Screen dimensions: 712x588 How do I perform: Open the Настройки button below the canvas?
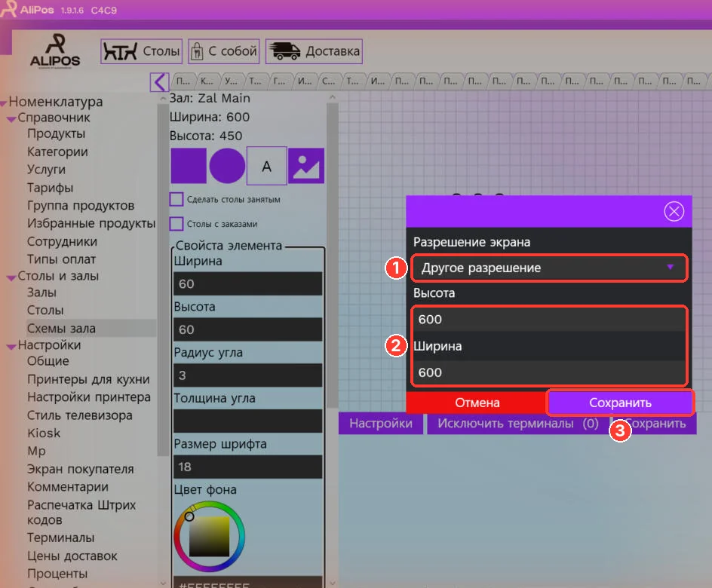pos(381,424)
